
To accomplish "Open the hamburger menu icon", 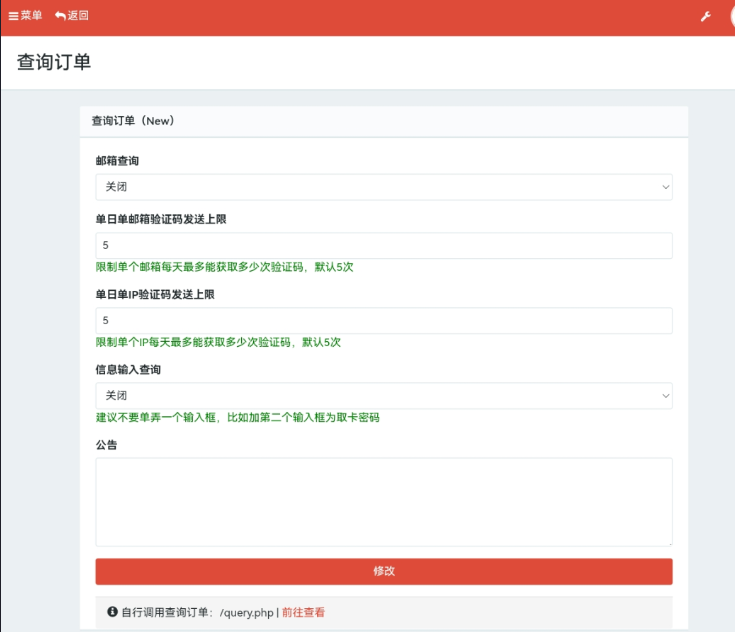I will point(13,16).
